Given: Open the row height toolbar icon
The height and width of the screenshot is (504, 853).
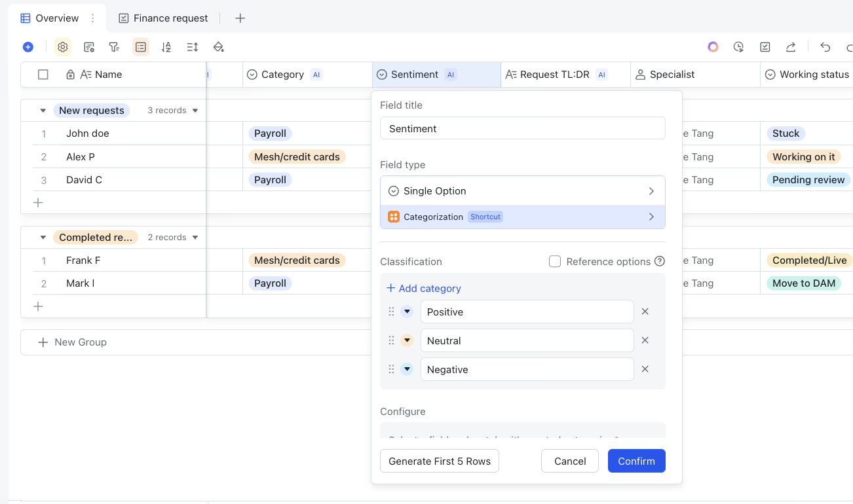Looking at the screenshot, I should click(x=192, y=47).
